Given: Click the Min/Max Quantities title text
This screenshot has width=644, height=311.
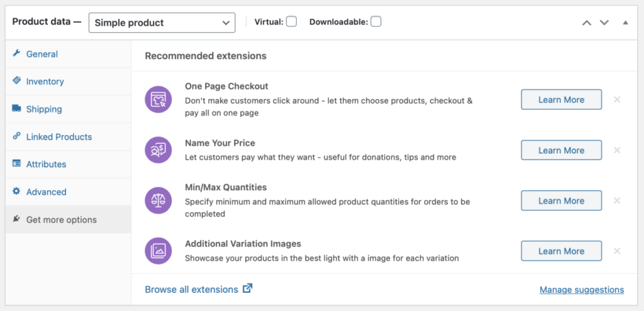Looking at the screenshot, I should pos(226,187).
